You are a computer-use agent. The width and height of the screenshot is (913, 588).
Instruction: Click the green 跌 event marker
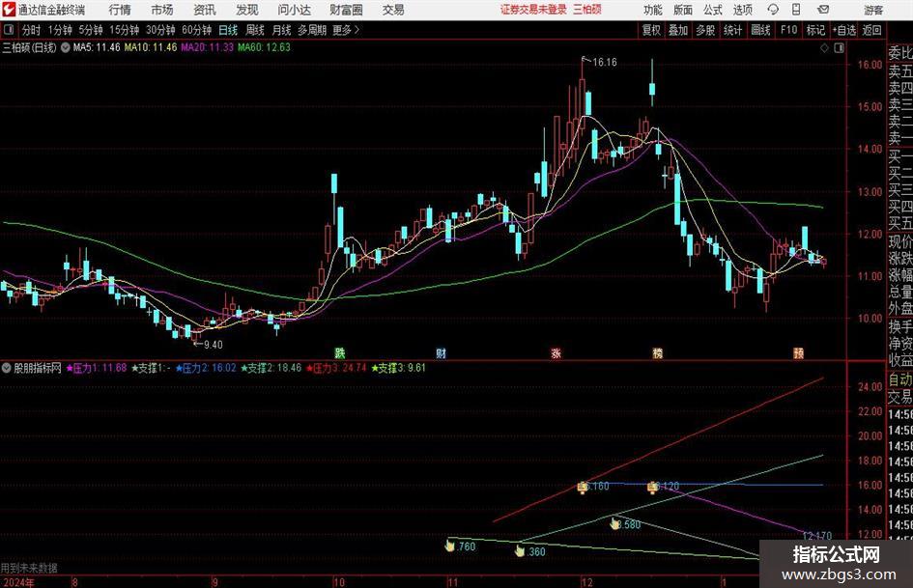click(x=339, y=352)
